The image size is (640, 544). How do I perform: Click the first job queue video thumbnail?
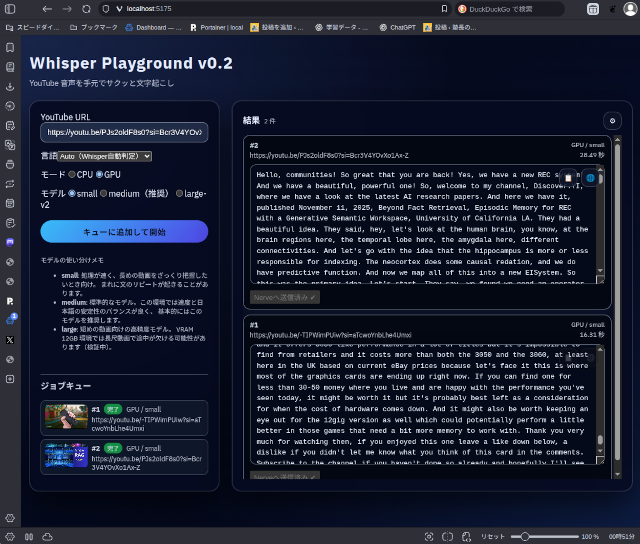[x=66, y=416]
